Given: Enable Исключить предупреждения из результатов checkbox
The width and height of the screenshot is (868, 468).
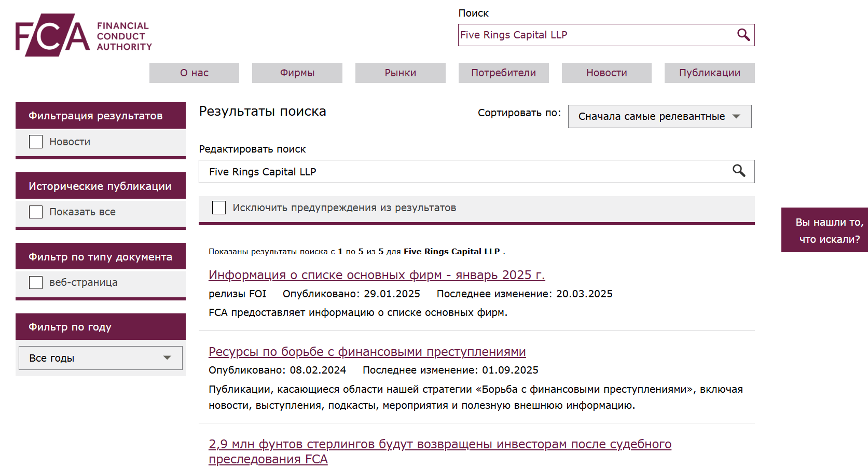Looking at the screenshot, I should click(x=219, y=208).
